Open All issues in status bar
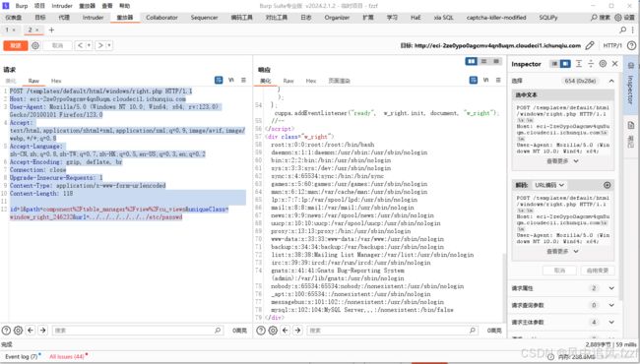The width and height of the screenshot is (640, 364). click(67, 357)
